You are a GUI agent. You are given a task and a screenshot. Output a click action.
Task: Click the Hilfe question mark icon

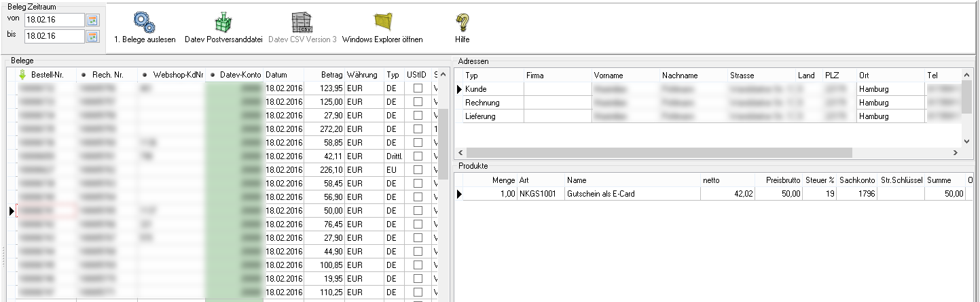[462, 22]
